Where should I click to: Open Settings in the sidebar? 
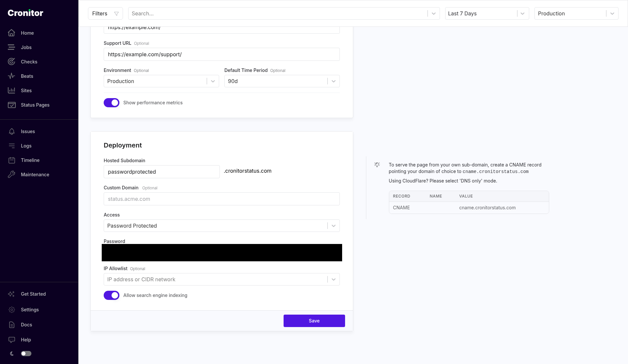(x=30, y=310)
